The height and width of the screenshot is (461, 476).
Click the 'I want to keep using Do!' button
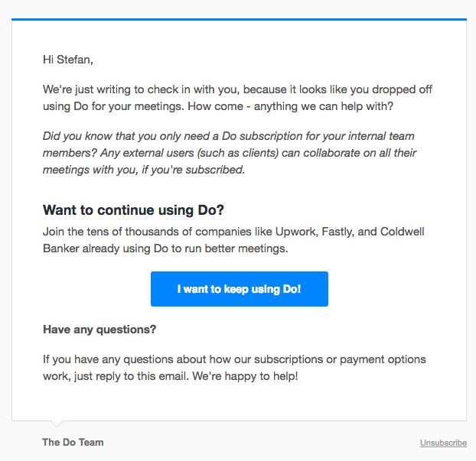coord(240,289)
